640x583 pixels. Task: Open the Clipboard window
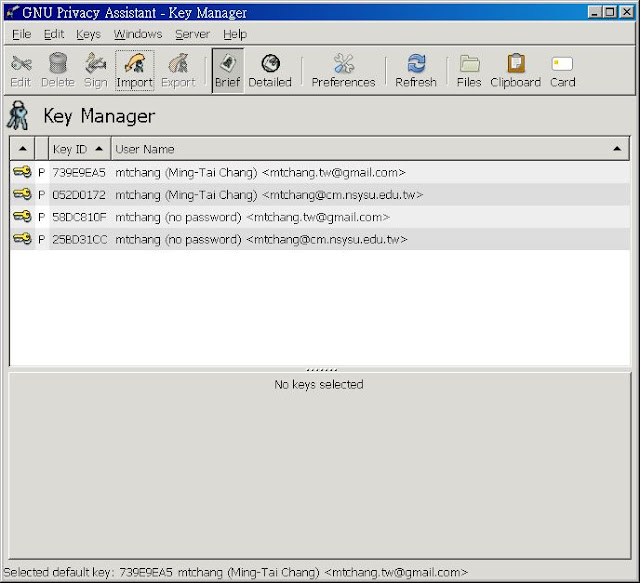coord(516,71)
